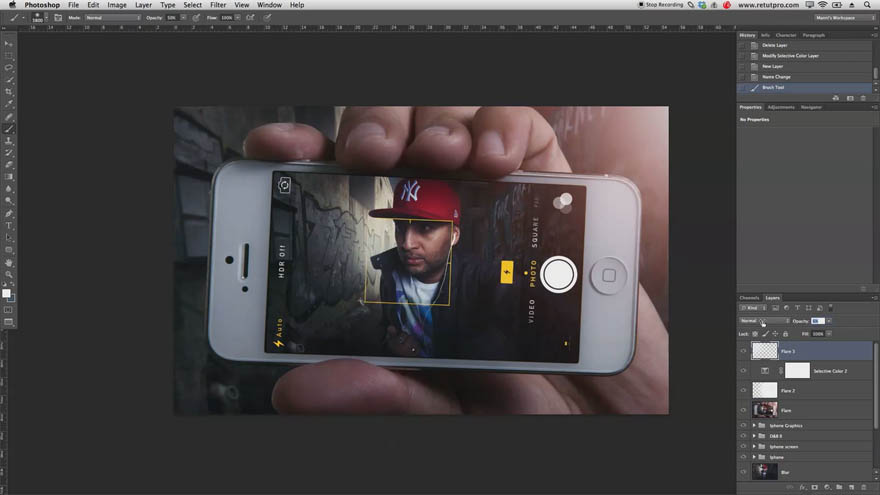Lock all padlock icon in Layers panel

786,334
